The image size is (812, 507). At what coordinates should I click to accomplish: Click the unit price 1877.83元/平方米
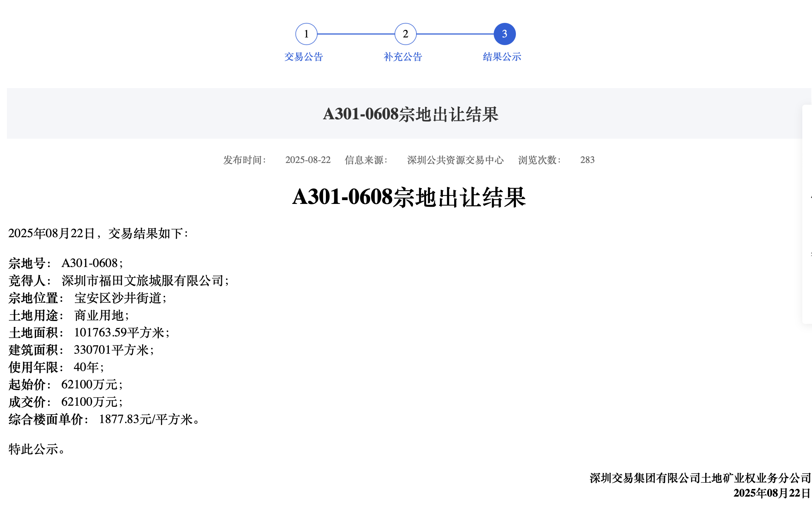146,419
